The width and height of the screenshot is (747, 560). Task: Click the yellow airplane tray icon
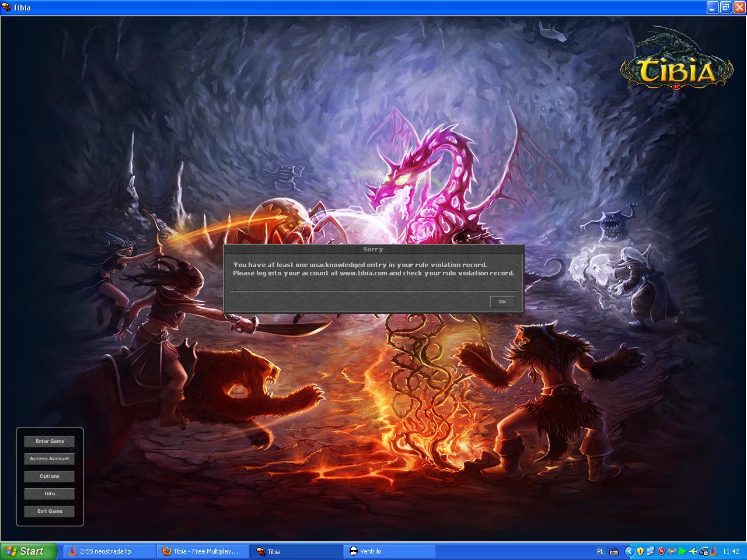(x=693, y=551)
